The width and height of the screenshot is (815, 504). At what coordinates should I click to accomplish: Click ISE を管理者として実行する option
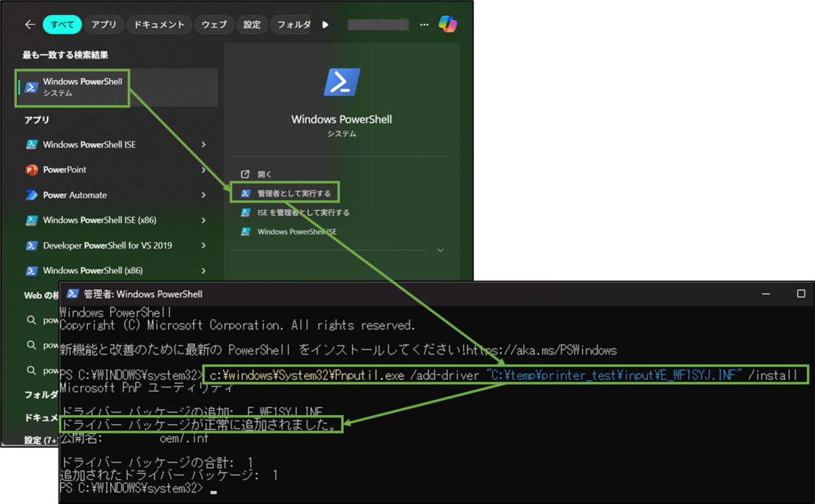pos(303,213)
